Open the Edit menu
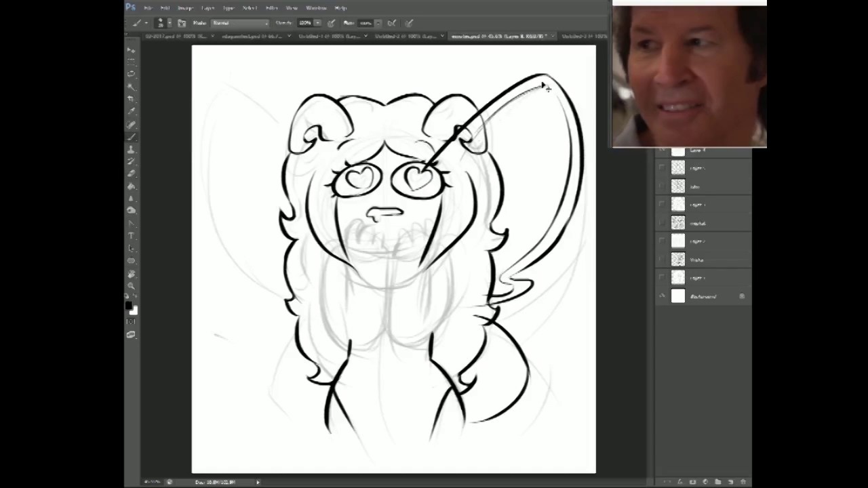 coord(165,8)
